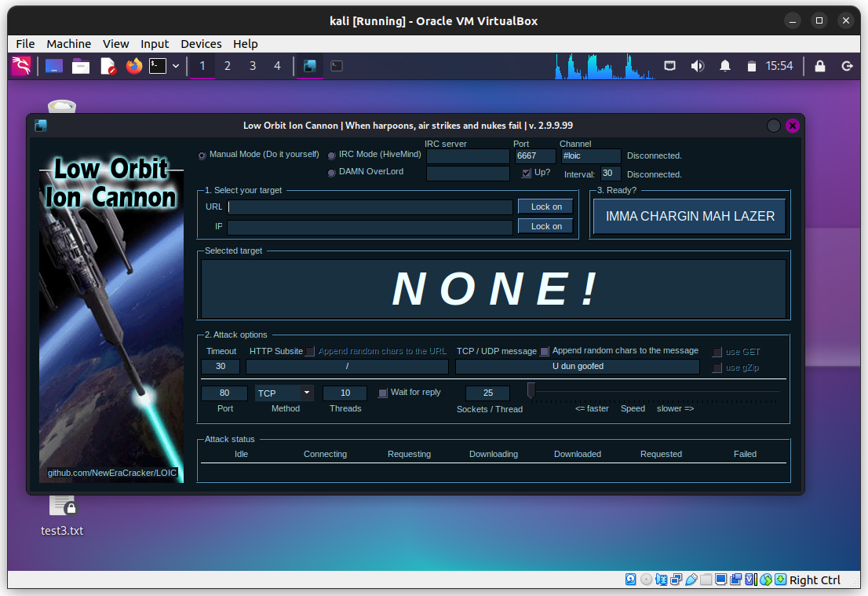Switch to workspace 2
The height and width of the screenshot is (596, 868).
(227, 67)
